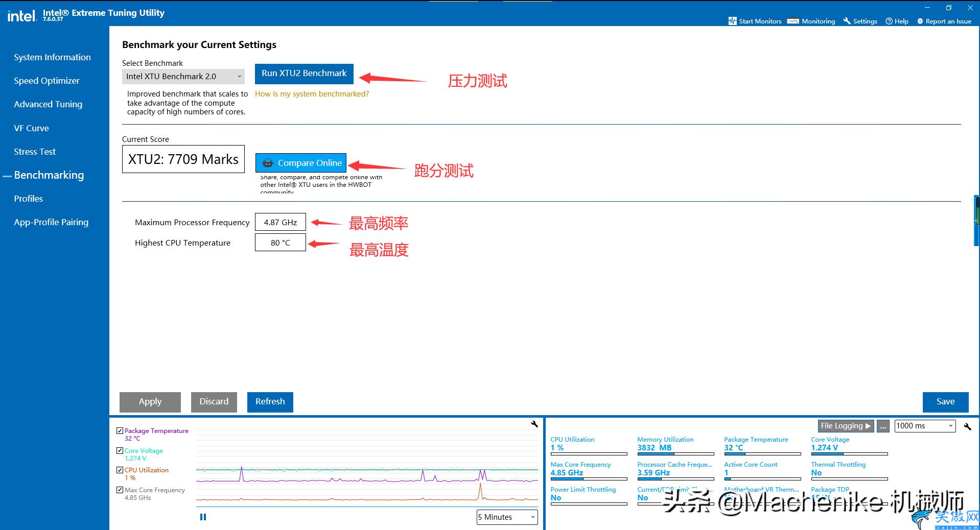The height and width of the screenshot is (530, 980).
Task: Open Stress Test section
Action: click(x=35, y=152)
